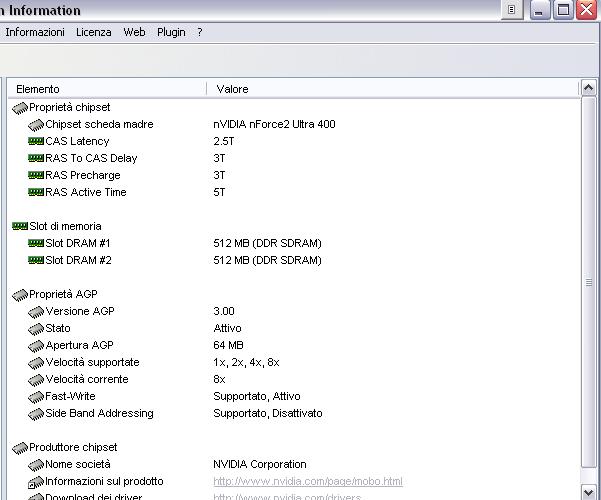Open the Plugin menu
This screenshot has width=601, height=500.
[171, 32]
